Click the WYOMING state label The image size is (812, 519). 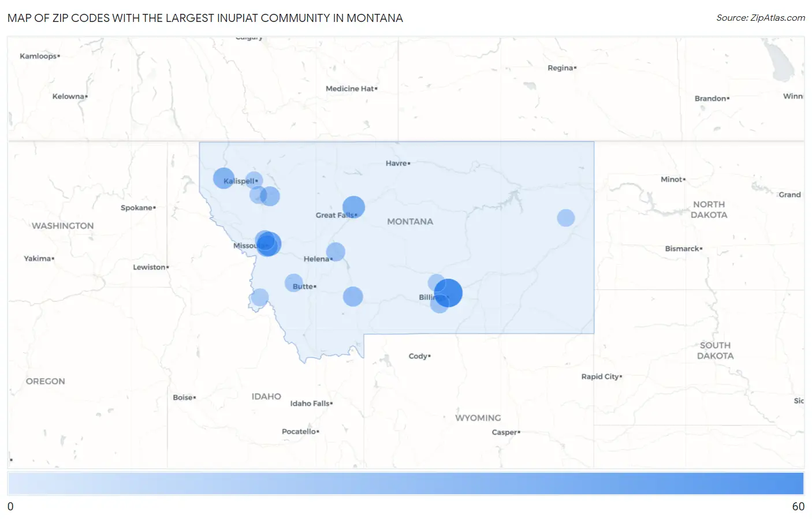tap(478, 418)
